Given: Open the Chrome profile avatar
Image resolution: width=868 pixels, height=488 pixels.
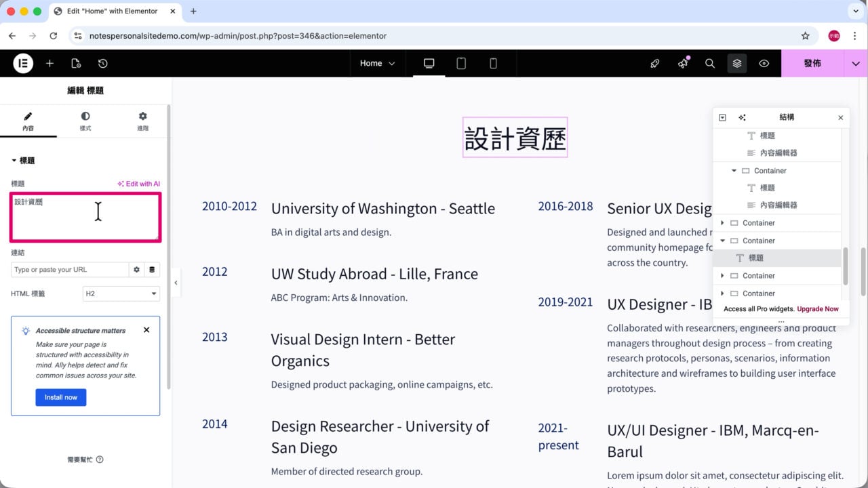Looking at the screenshot, I should tap(834, 36).
